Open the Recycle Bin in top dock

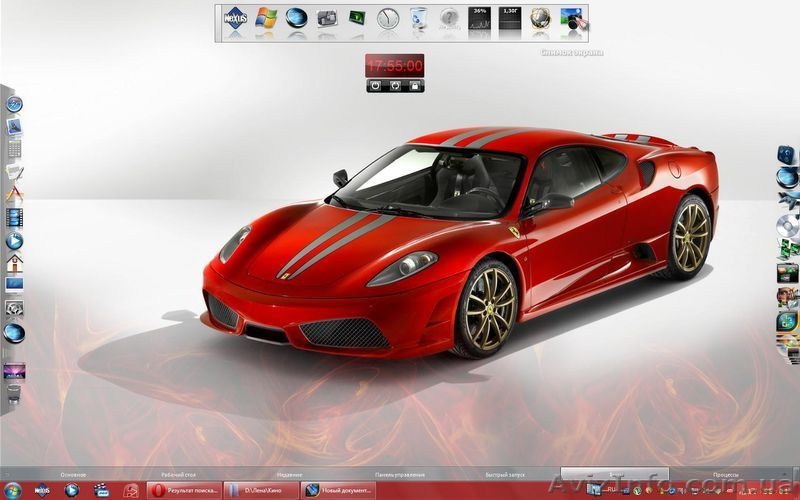(418, 18)
